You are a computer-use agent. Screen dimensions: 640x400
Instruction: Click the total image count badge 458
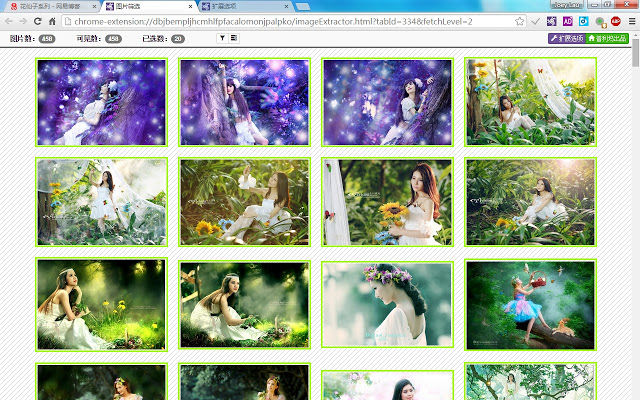click(47, 39)
